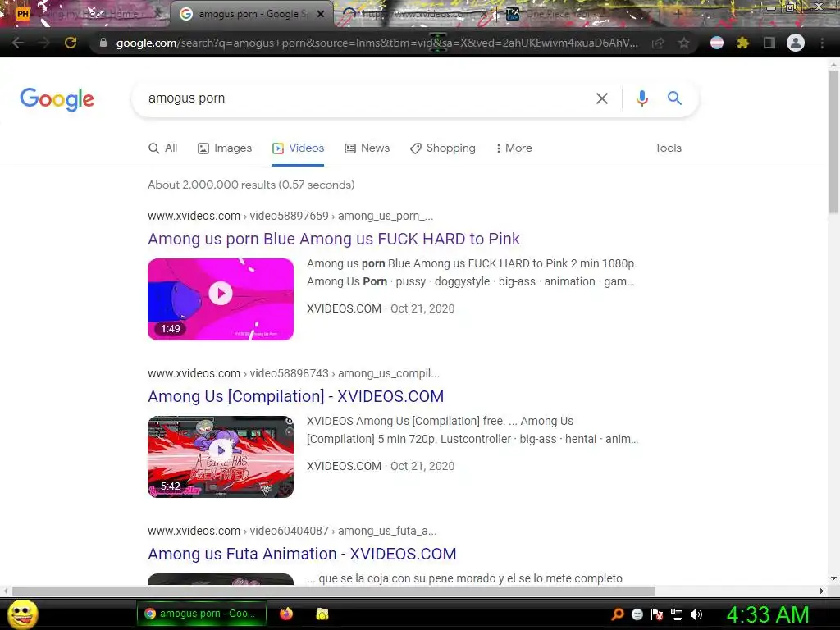
Task: Click the video58897659 result URL breadcrumb
Action: pyautogui.click(x=290, y=216)
